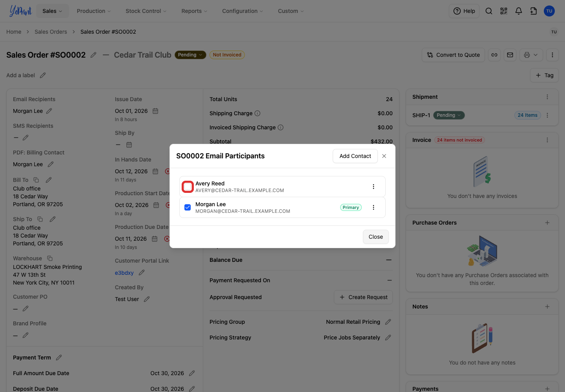Click the TU user avatar
This screenshot has height=392, width=565.
click(x=549, y=11)
